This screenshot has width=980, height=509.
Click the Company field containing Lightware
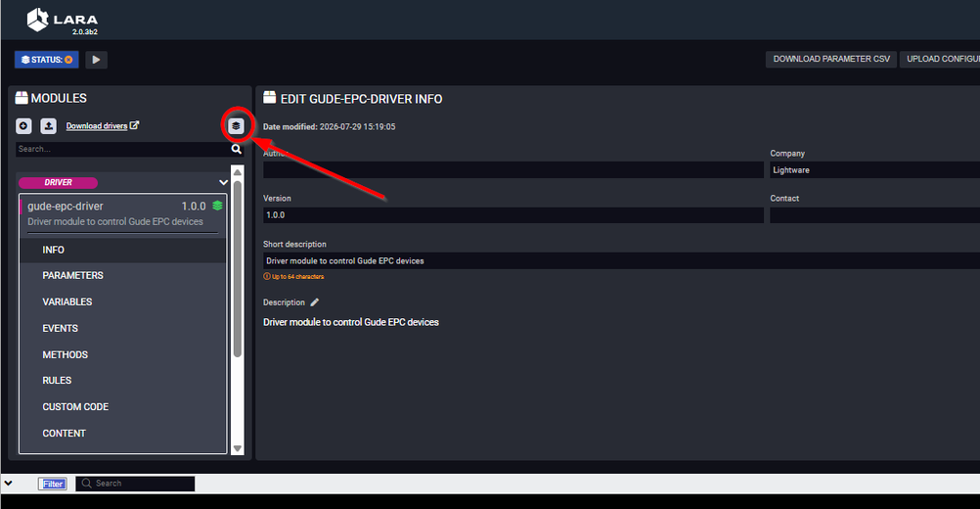(875, 170)
